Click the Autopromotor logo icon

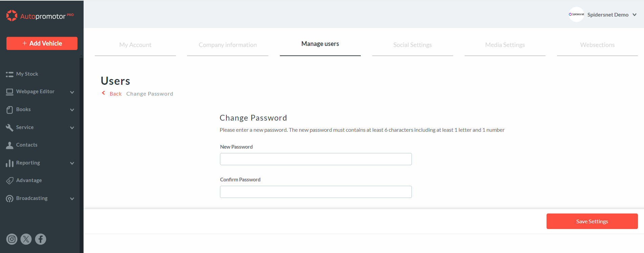point(12,16)
